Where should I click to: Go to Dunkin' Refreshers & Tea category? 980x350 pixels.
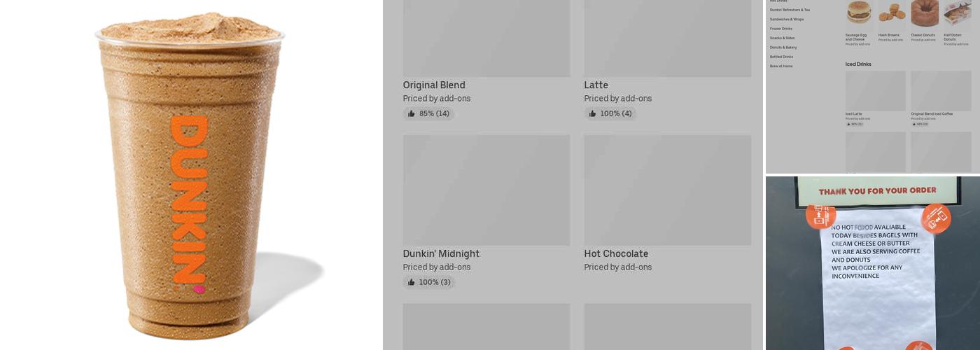[x=790, y=10]
